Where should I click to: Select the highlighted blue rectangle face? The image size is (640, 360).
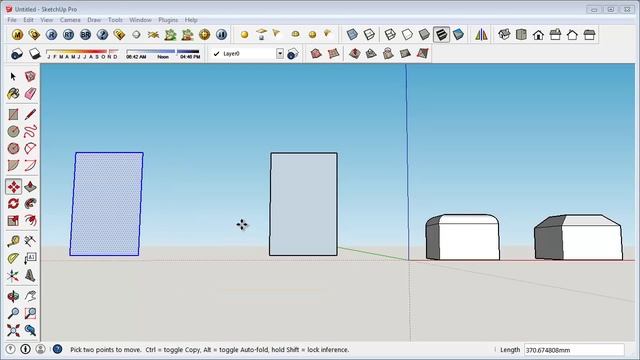tap(107, 204)
